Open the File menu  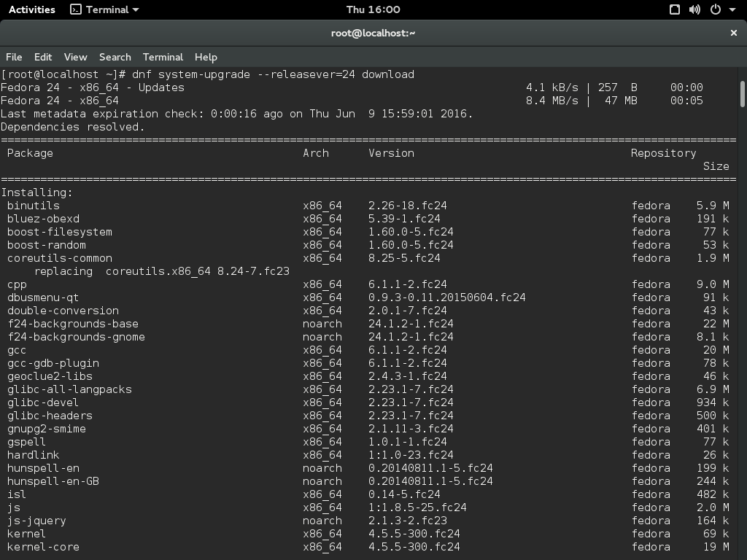[x=14, y=57]
